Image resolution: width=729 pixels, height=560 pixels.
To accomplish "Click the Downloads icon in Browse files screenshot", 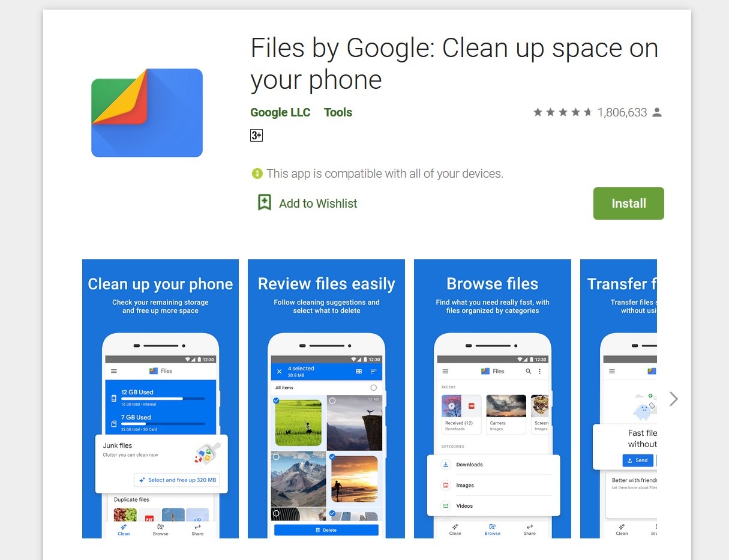I will coord(446,465).
